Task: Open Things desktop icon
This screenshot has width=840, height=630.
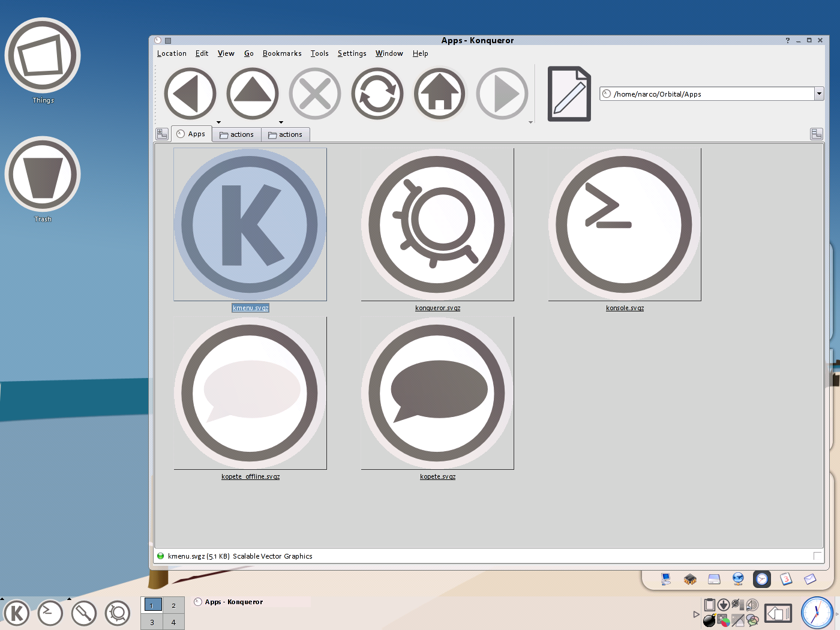Action: (x=43, y=55)
